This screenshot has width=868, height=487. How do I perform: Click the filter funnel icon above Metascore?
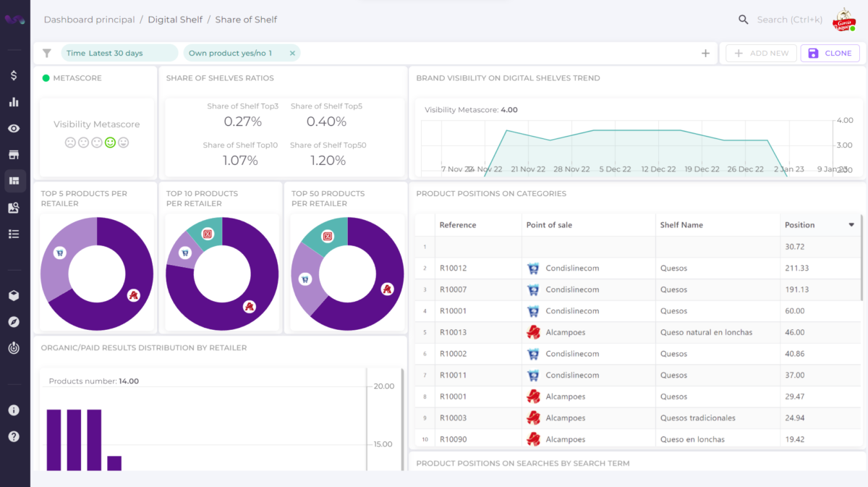click(47, 53)
